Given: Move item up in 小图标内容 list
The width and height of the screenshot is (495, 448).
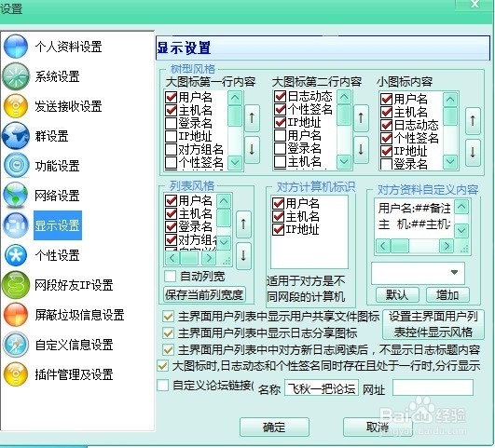Looking at the screenshot, I should click(x=473, y=121).
